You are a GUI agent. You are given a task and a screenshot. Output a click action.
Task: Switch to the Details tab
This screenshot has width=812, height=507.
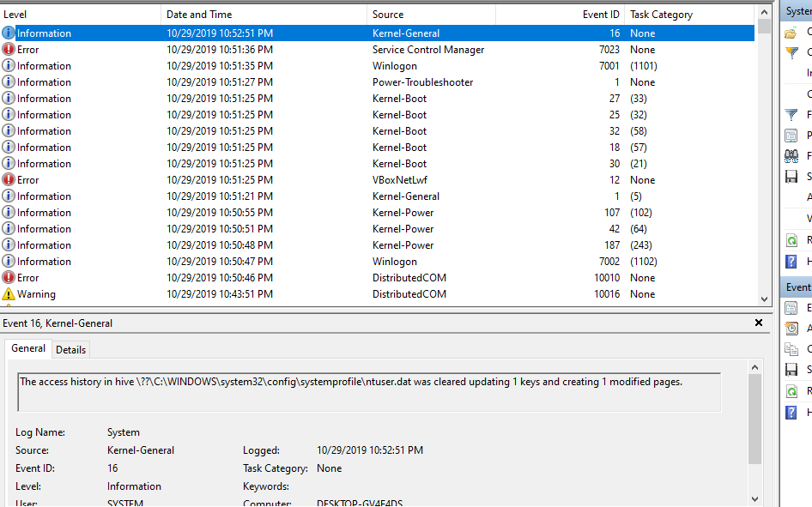70,350
